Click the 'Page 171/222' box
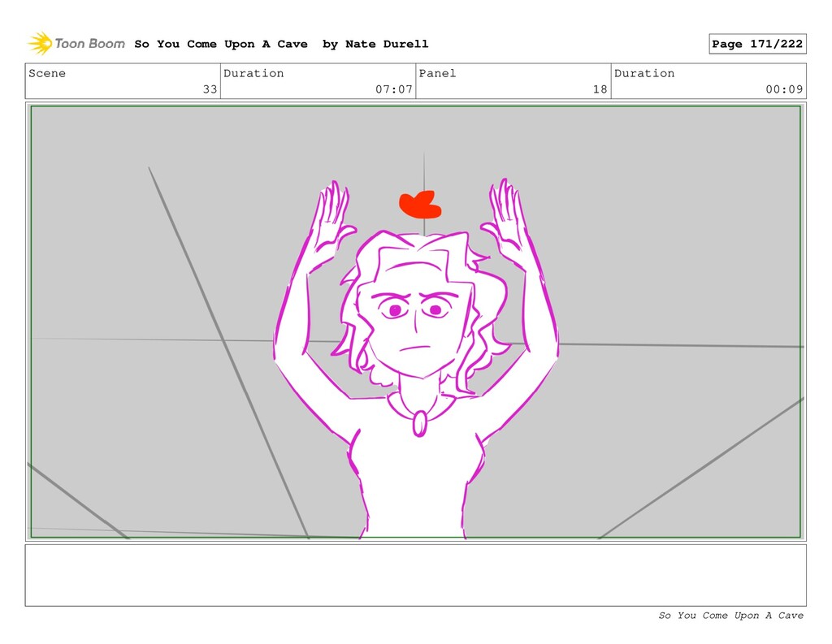Viewport: 832px width, 644px height. coord(757,44)
